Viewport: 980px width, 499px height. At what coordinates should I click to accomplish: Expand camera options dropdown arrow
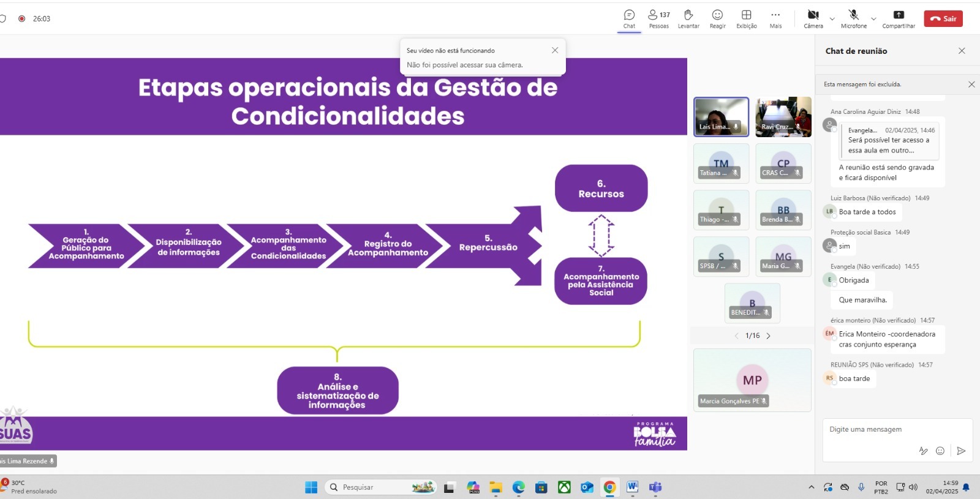tap(832, 19)
